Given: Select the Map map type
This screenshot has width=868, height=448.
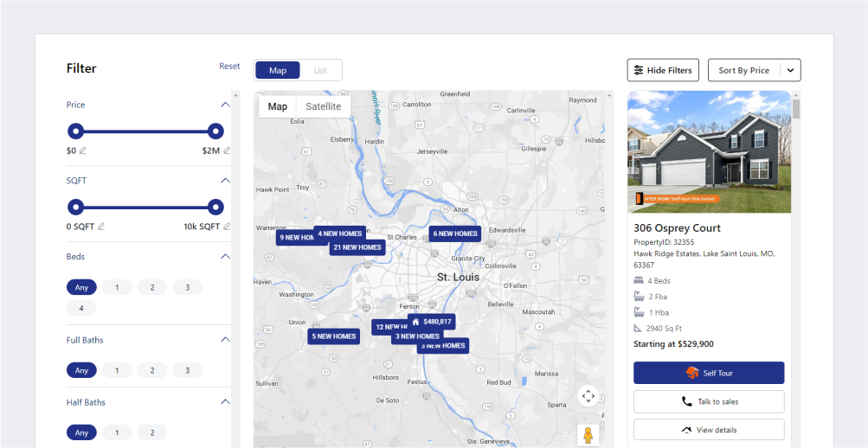Looking at the screenshot, I should [278, 106].
